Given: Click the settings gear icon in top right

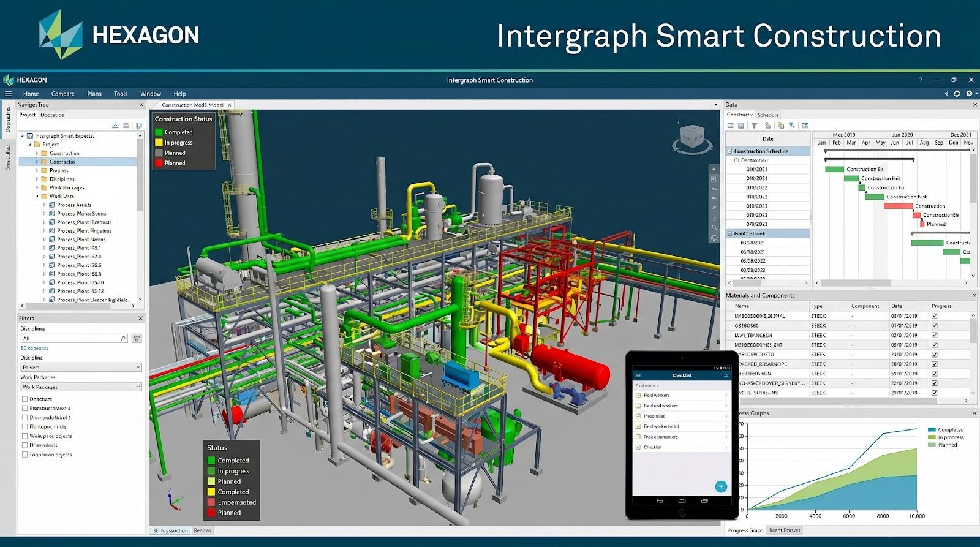Looking at the screenshot, I should pos(957,94).
